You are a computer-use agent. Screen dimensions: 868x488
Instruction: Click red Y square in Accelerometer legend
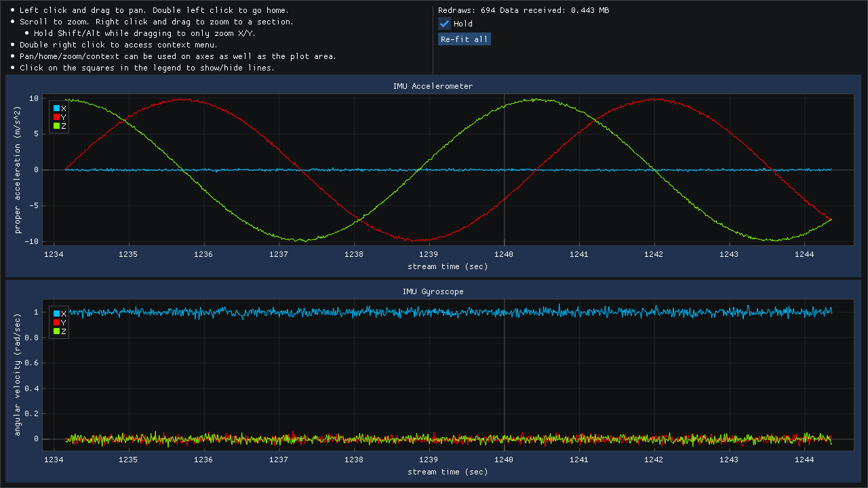pos(57,117)
